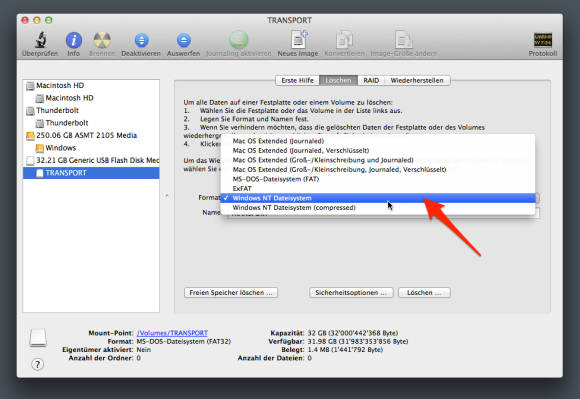The image size is (580, 399).
Task: Open the help question mark button
Action: tap(37, 364)
